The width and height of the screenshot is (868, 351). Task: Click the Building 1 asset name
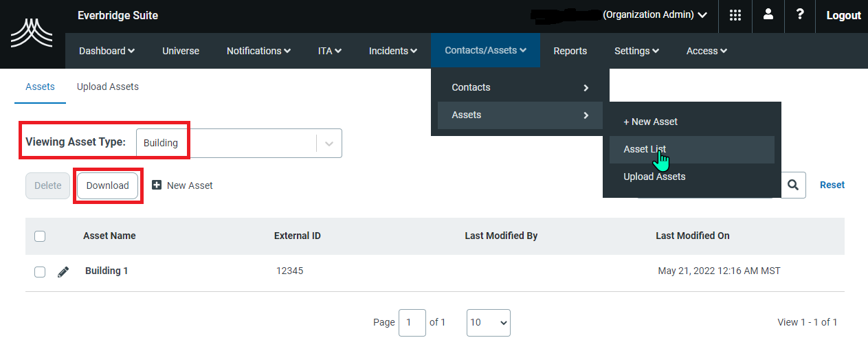(107, 271)
